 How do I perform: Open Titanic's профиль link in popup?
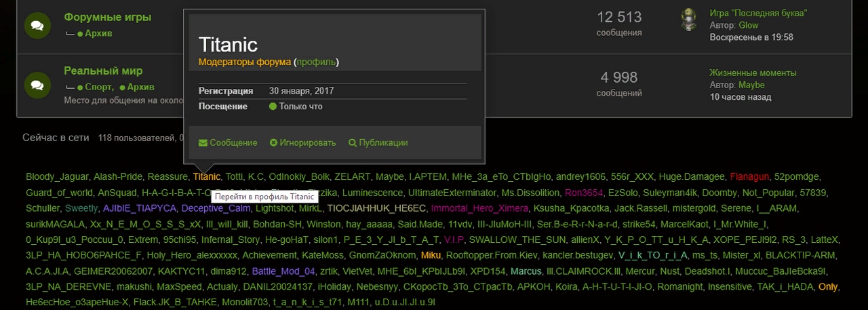click(x=315, y=62)
